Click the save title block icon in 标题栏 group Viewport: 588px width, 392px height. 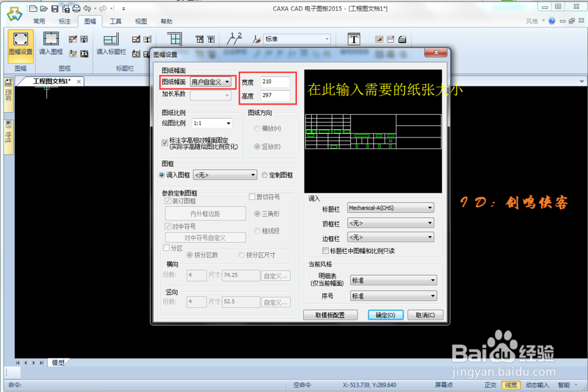click(148, 39)
